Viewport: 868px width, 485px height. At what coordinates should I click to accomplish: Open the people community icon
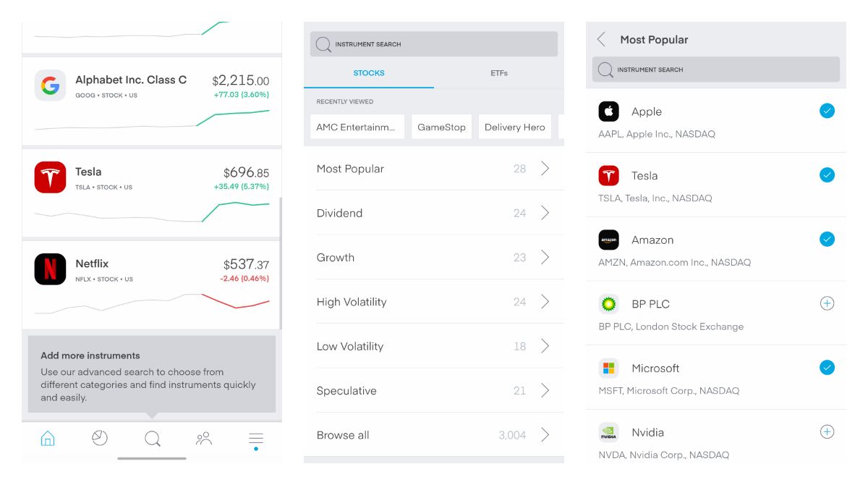[x=204, y=438]
